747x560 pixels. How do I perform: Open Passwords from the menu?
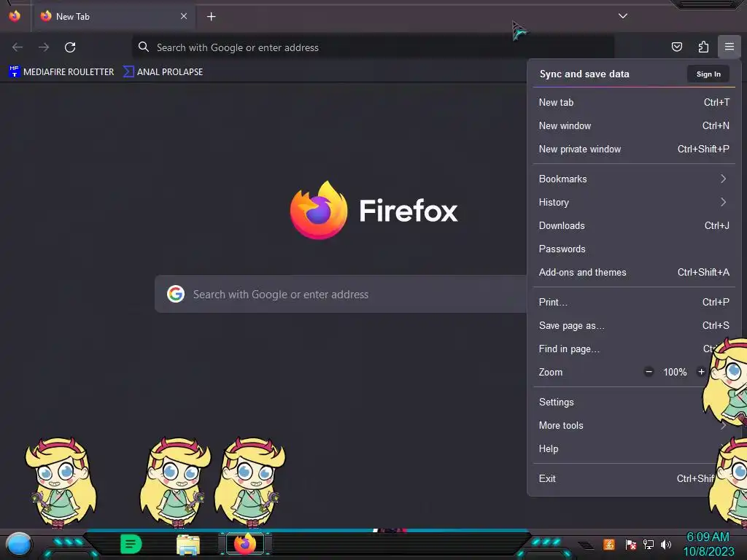click(634, 249)
